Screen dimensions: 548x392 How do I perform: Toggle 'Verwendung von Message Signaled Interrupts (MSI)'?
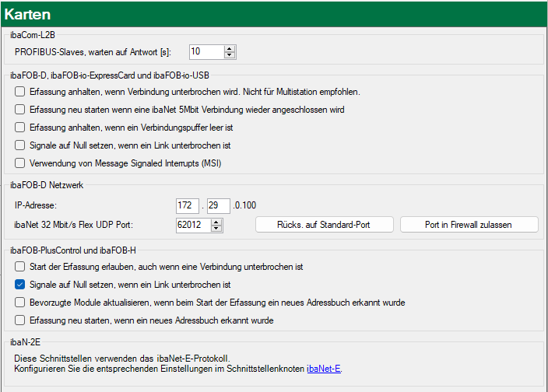[20, 163]
